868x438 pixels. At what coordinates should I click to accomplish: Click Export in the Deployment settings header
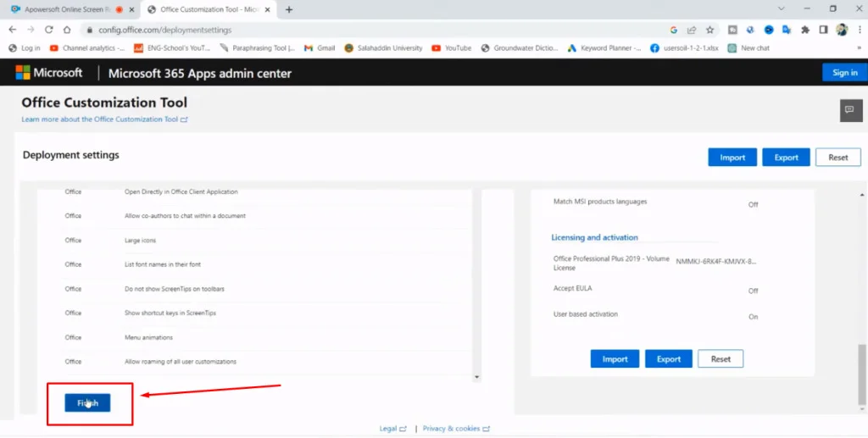(x=786, y=157)
